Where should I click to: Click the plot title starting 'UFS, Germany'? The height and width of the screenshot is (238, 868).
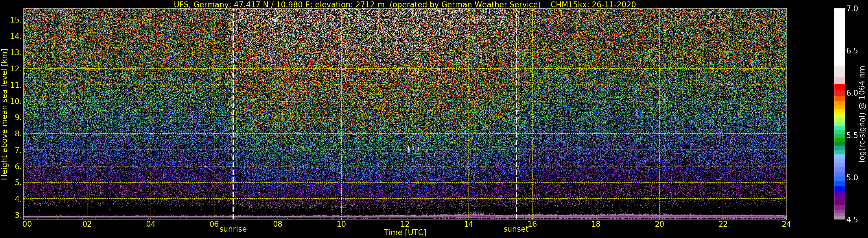coord(405,4)
